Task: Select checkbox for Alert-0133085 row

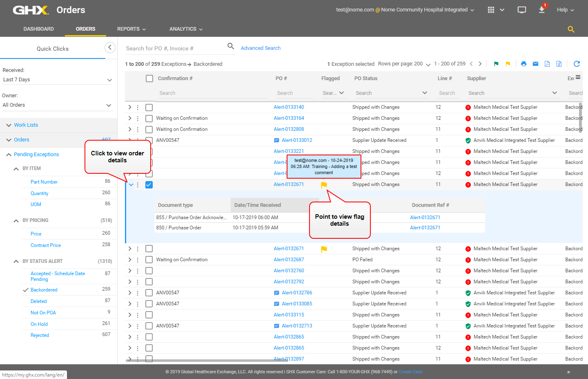Action: pyautogui.click(x=149, y=304)
